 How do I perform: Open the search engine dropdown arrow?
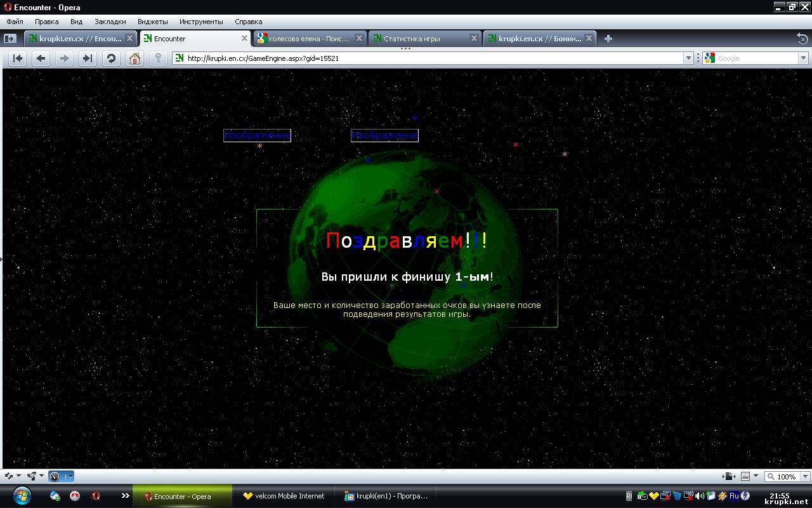pyautogui.click(x=802, y=58)
